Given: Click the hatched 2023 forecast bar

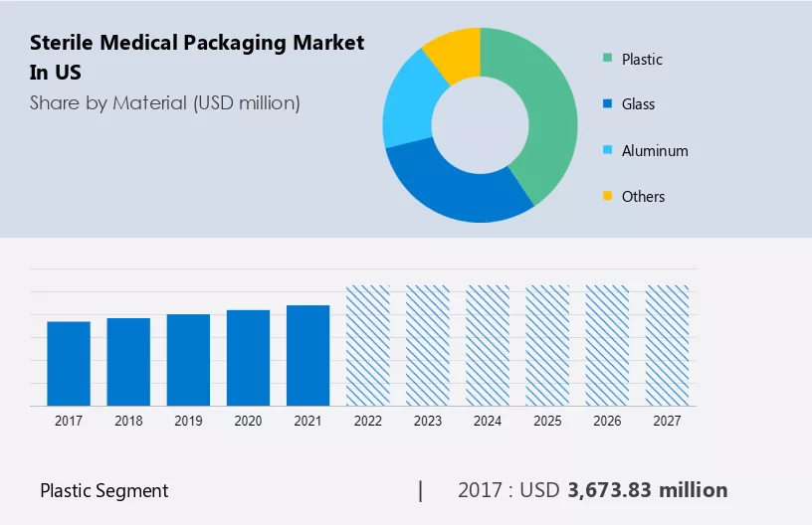Looking at the screenshot, I should coord(428,345).
